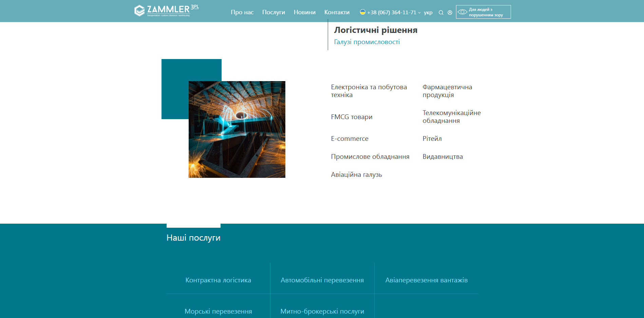Image resolution: width=644 pixels, height=318 pixels.
Task: Open the Новини section
Action: [x=304, y=12]
